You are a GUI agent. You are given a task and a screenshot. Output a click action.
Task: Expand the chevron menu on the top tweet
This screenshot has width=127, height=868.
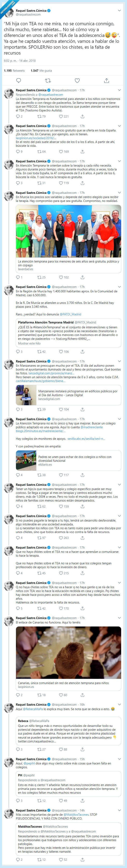[119, 10]
